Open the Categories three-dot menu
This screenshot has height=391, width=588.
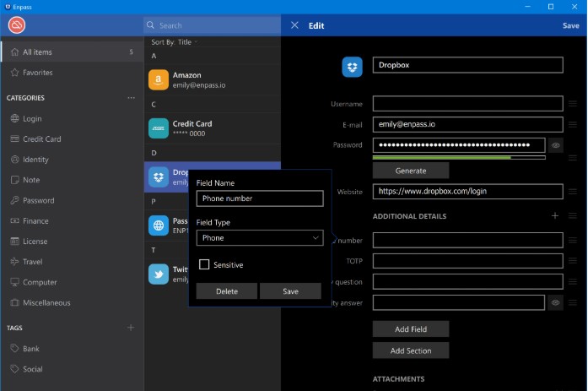pyautogui.click(x=131, y=98)
